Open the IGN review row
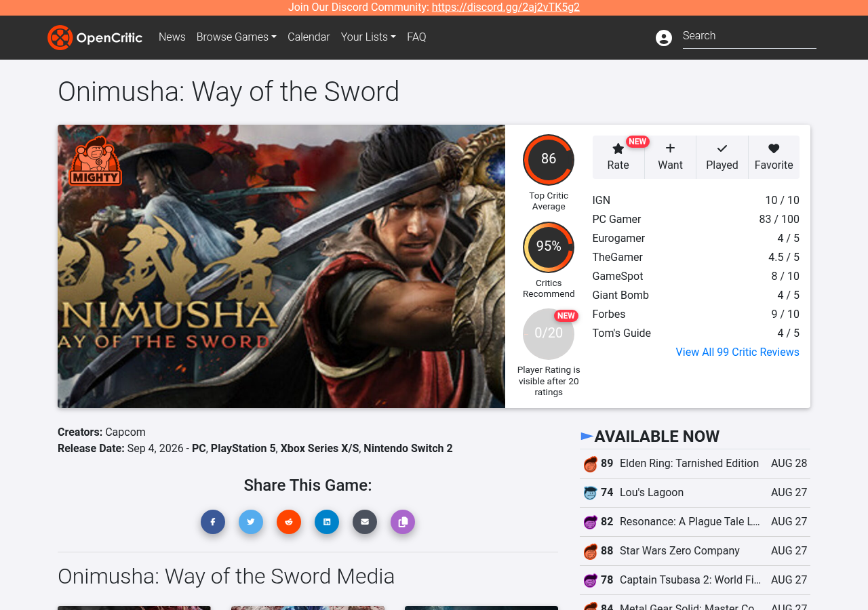 (x=696, y=201)
